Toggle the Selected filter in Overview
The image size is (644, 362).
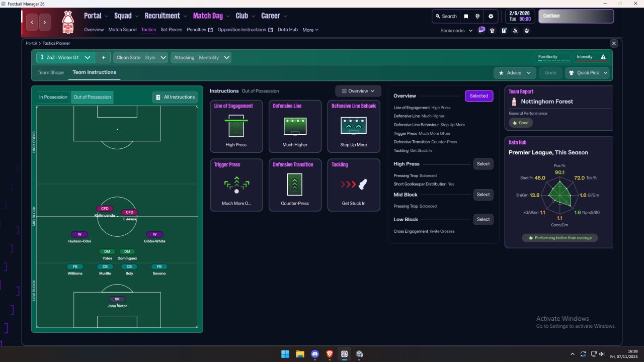coord(479,96)
